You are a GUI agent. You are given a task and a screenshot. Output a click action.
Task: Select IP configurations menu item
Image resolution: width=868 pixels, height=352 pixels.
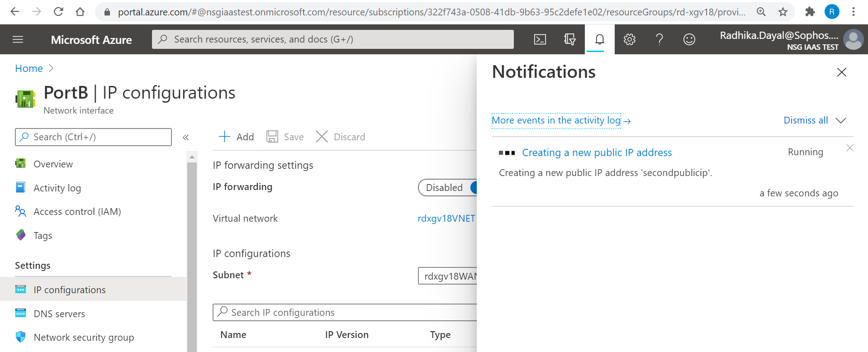[x=93, y=290]
